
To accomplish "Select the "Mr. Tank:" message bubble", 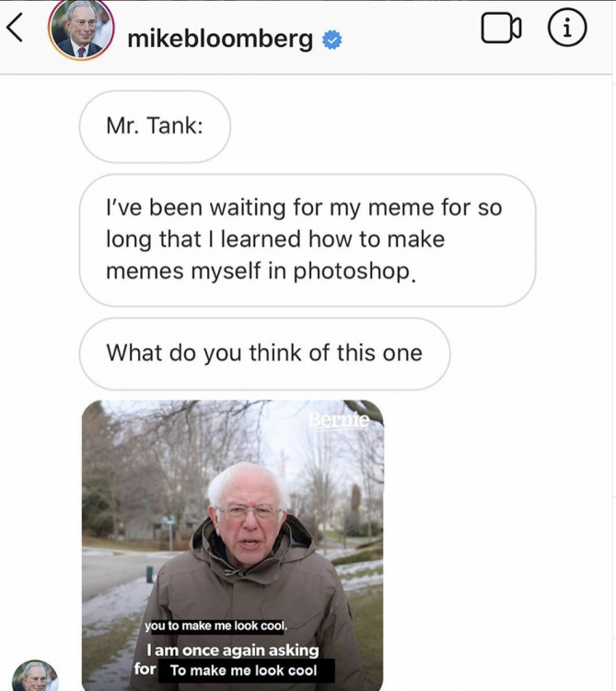I will (x=155, y=126).
